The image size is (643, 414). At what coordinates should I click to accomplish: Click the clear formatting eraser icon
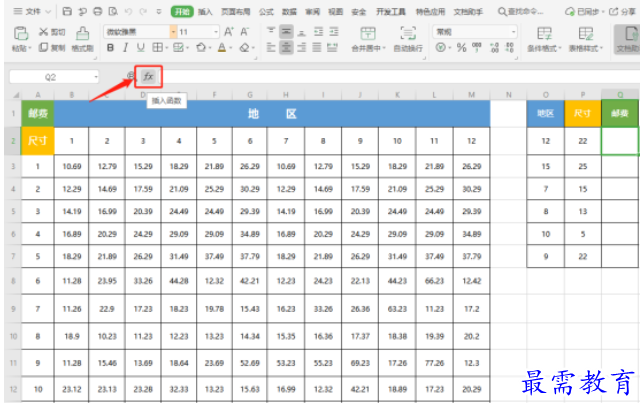coord(244,48)
